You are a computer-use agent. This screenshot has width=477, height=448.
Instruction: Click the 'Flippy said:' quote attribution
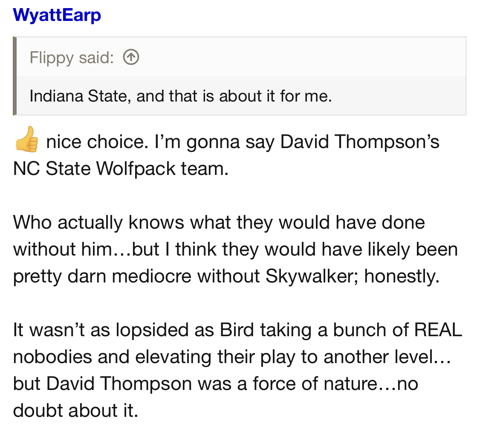[x=72, y=58]
